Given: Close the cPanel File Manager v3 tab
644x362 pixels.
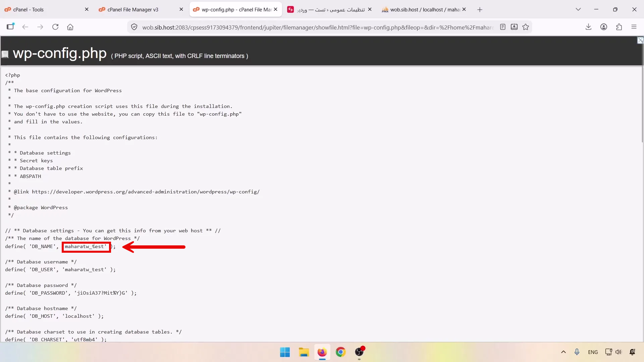Looking at the screenshot, I should (181, 10).
